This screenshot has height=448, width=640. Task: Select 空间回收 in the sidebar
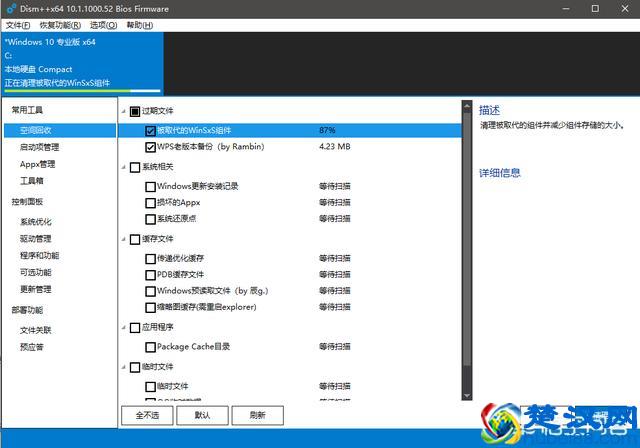[x=60, y=131]
